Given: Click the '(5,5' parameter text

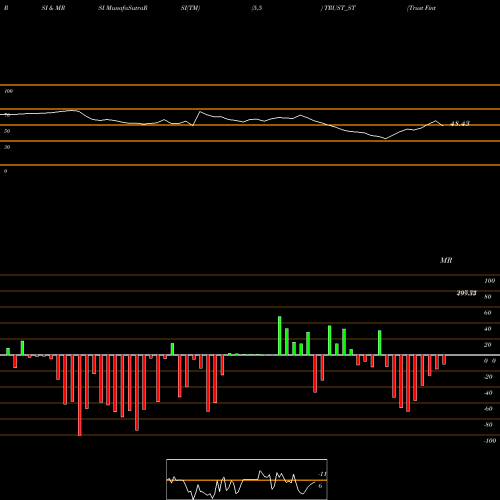Looking at the screenshot, I should 257,8.
